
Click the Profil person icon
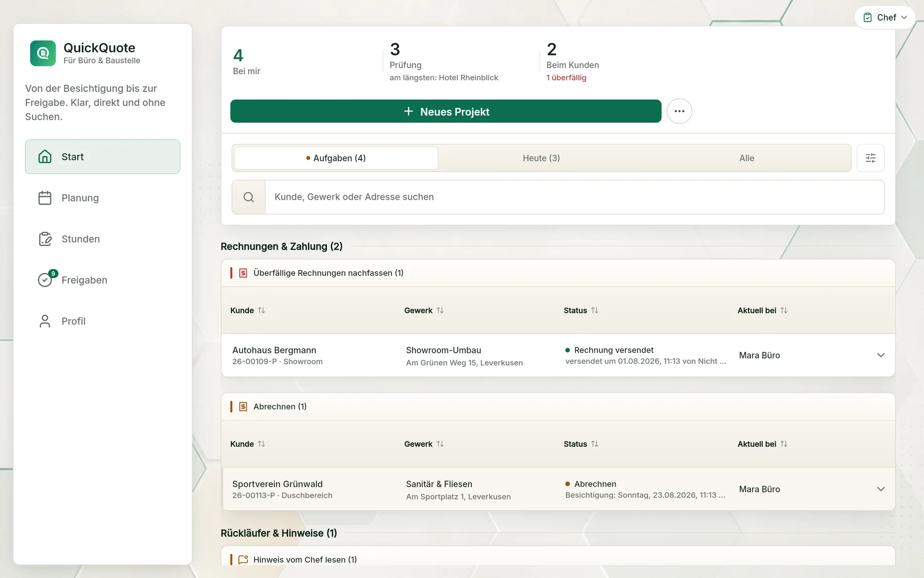click(45, 321)
